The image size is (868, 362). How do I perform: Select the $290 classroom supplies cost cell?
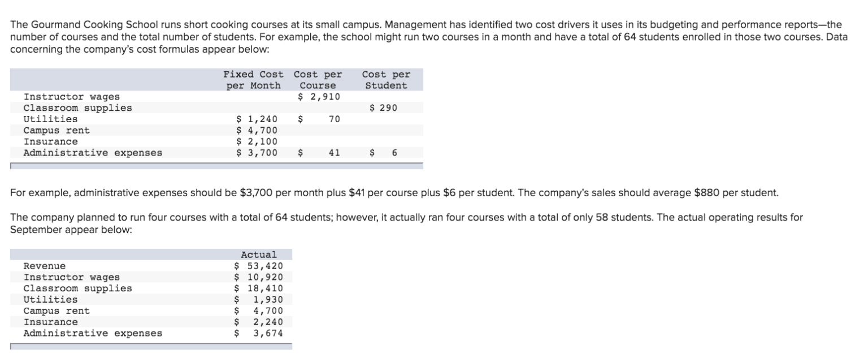click(384, 108)
